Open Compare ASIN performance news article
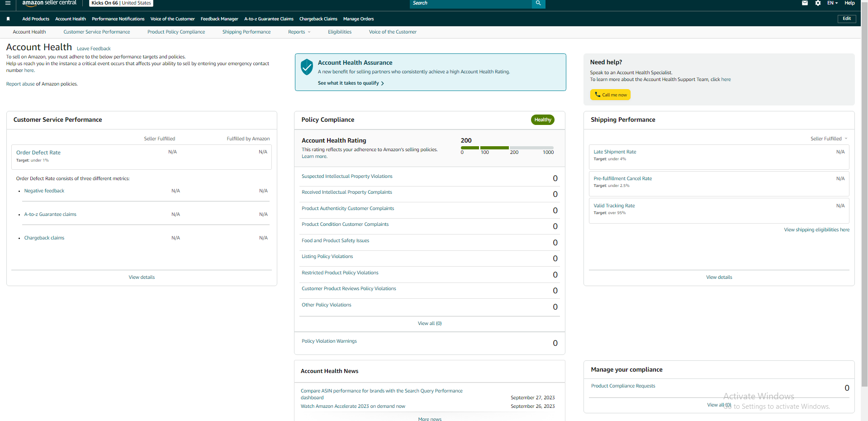Viewport: 868px width, 421px height. coord(382,394)
